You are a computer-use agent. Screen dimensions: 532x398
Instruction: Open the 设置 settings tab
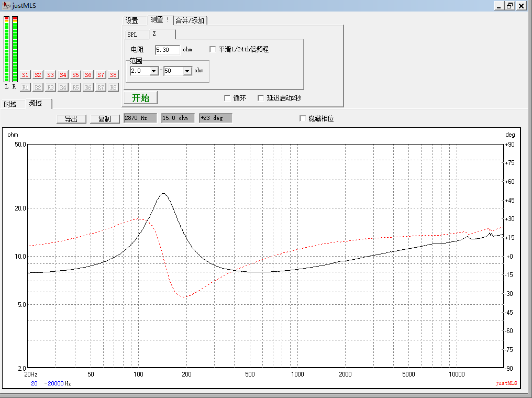tap(132, 20)
